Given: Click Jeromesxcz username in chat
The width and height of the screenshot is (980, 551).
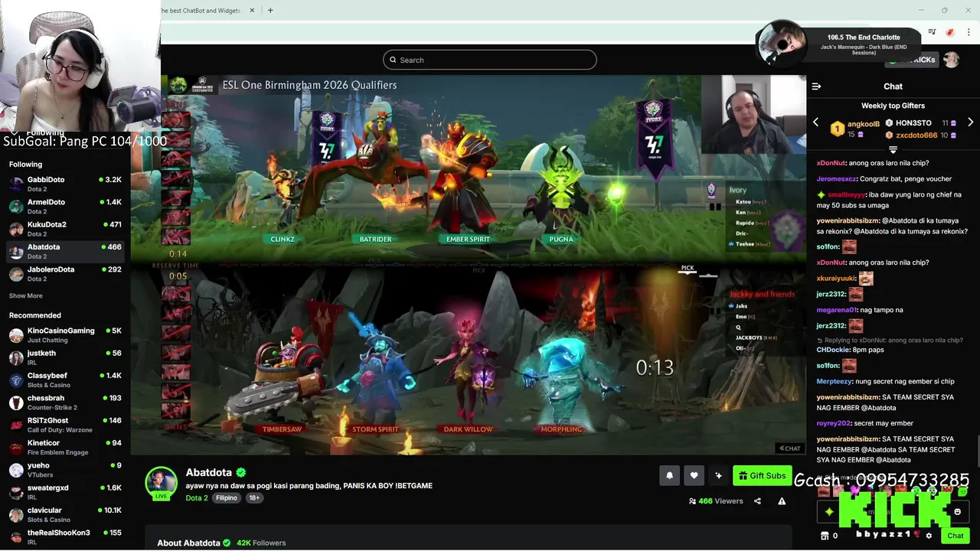Looking at the screenshot, I should pyautogui.click(x=838, y=178).
